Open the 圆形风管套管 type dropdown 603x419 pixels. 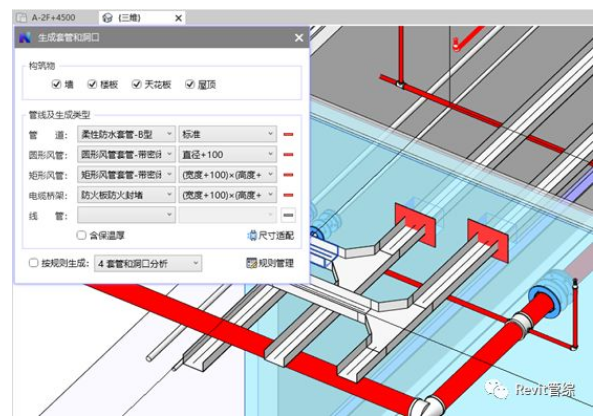[x=126, y=155]
